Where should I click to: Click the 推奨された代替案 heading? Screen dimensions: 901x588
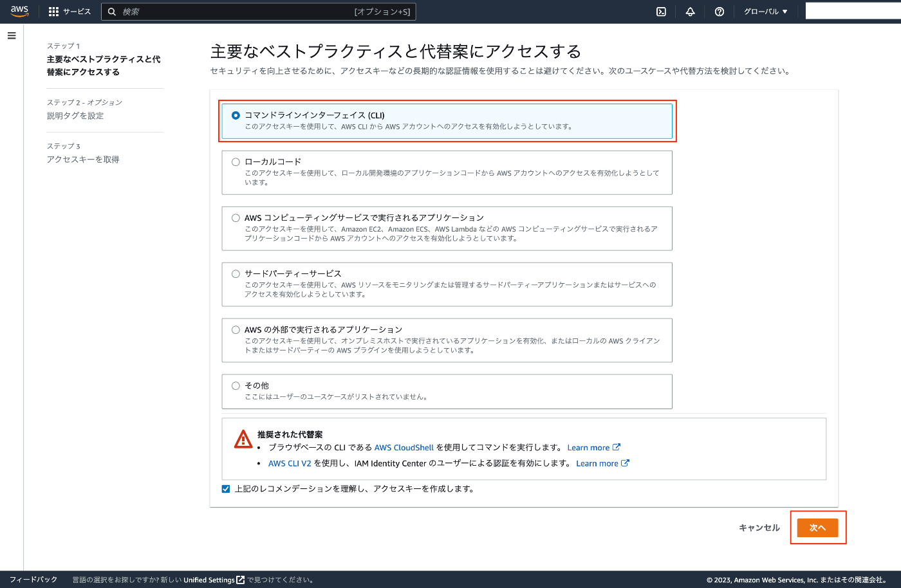coord(290,435)
